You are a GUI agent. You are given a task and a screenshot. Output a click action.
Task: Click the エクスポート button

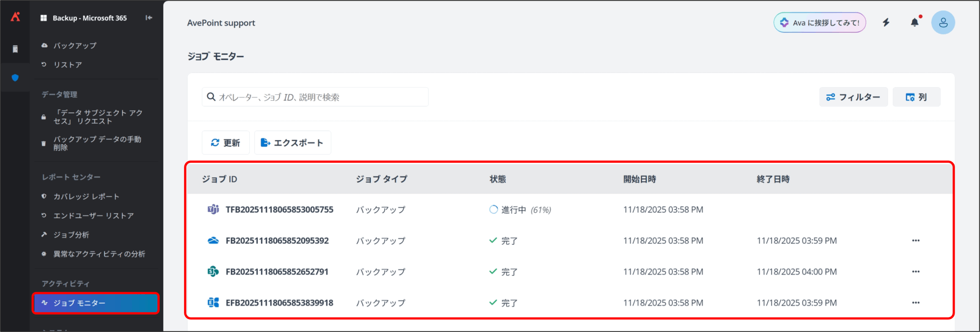(x=292, y=143)
